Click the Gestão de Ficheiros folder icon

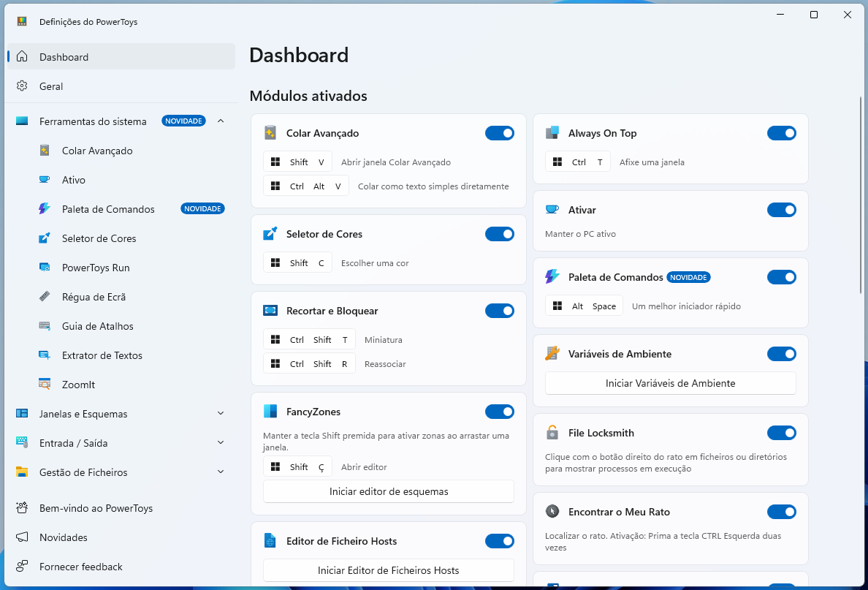pos(22,472)
